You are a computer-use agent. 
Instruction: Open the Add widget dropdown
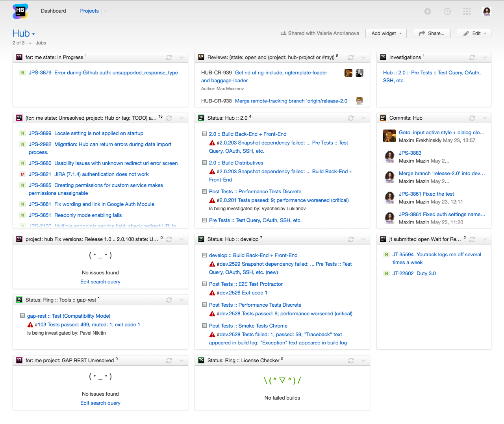pos(386,33)
